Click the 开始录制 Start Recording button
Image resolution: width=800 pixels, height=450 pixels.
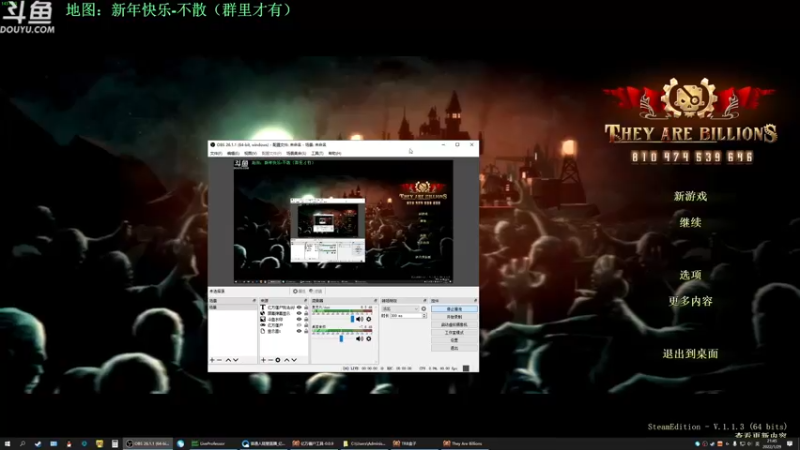[454, 317]
